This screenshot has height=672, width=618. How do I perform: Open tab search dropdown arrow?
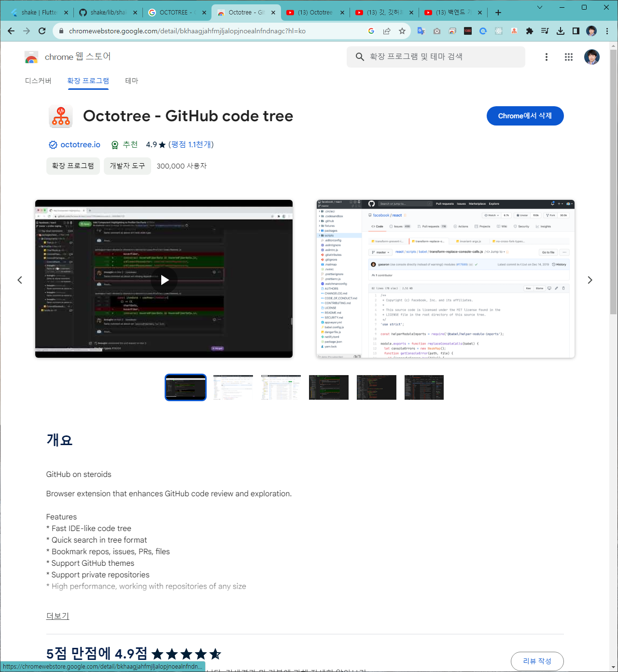(540, 7)
